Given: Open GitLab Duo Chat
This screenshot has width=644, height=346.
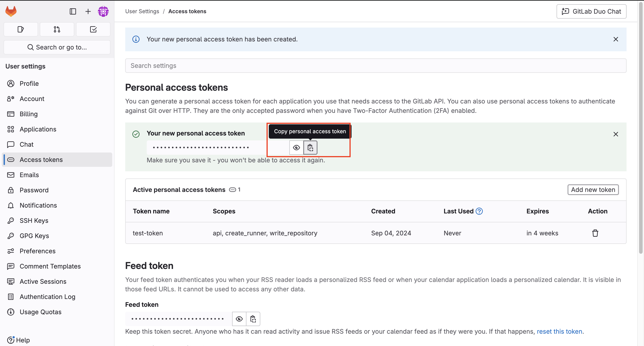Looking at the screenshot, I should (x=591, y=11).
